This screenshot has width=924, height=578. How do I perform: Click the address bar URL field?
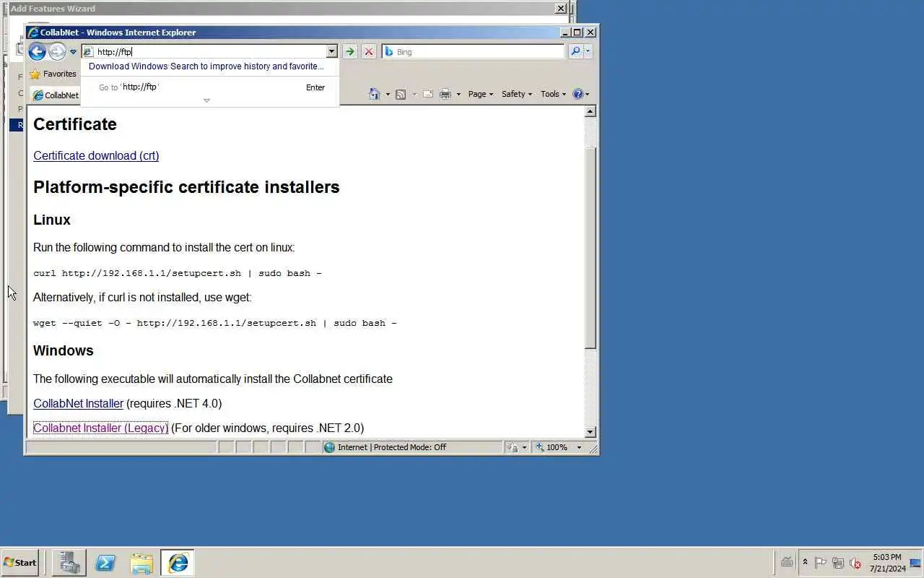211,51
